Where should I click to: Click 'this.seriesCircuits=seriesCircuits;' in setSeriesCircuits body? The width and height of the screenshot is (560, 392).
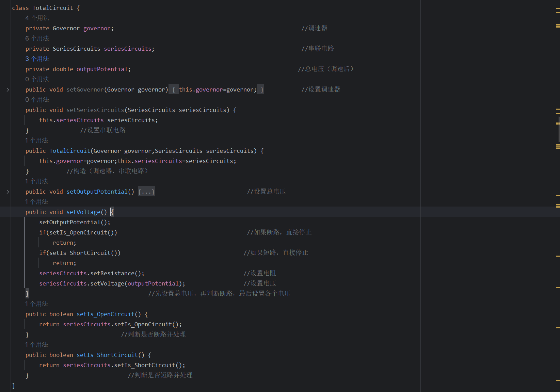click(x=99, y=120)
